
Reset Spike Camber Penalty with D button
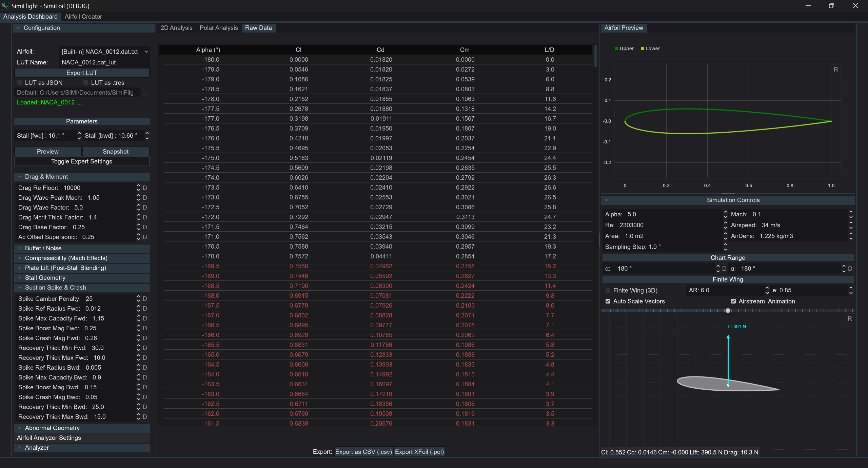pyautogui.click(x=145, y=299)
